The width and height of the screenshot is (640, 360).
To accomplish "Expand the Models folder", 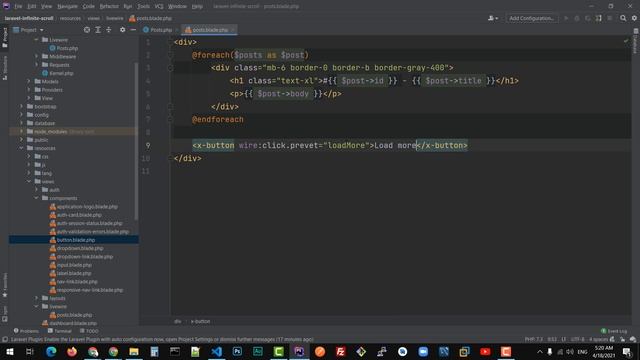I will (29, 81).
